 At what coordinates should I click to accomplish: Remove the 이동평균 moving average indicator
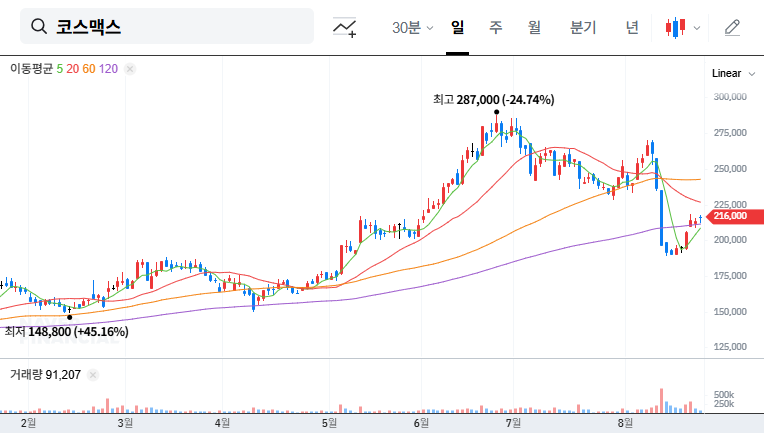[x=130, y=69]
